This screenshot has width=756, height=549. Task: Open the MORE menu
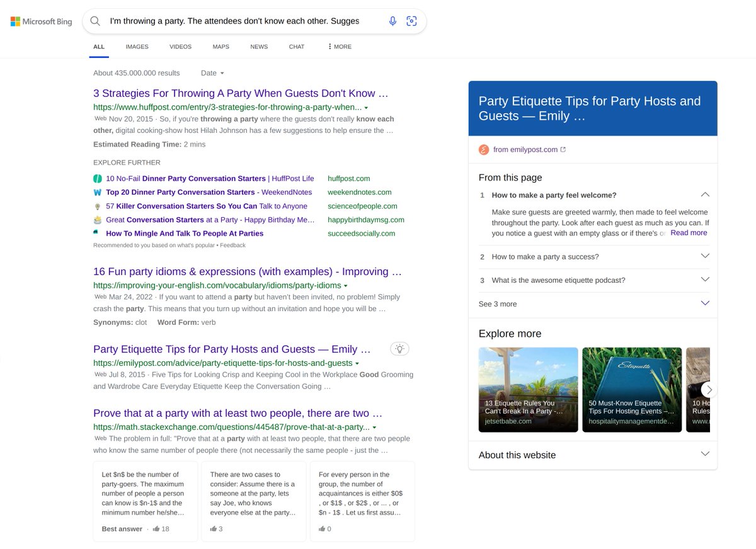[x=340, y=47]
